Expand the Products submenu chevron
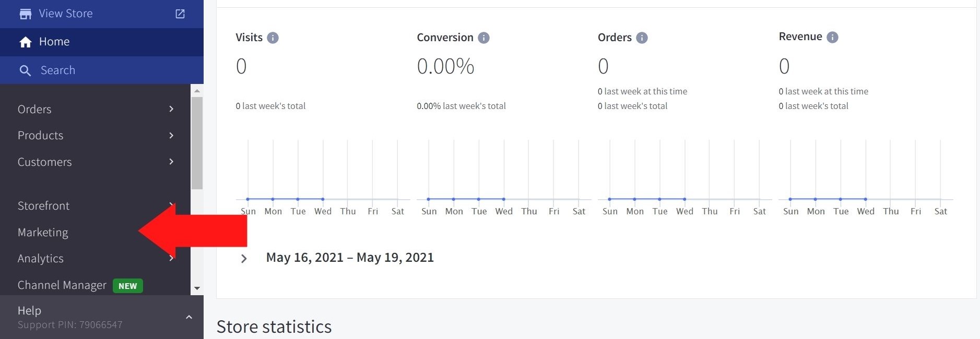The width and height of the screenshot is (980, 339). [171, 136]
